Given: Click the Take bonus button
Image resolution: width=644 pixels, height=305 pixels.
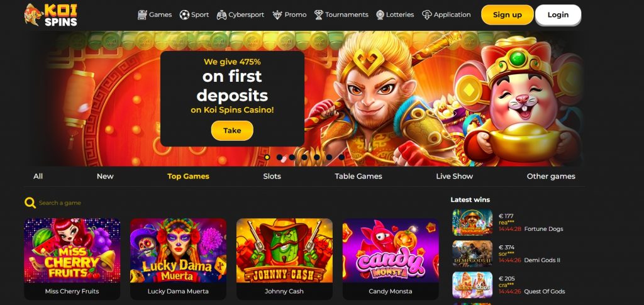Looking at the screenshot, I should (x=232, y=131).
